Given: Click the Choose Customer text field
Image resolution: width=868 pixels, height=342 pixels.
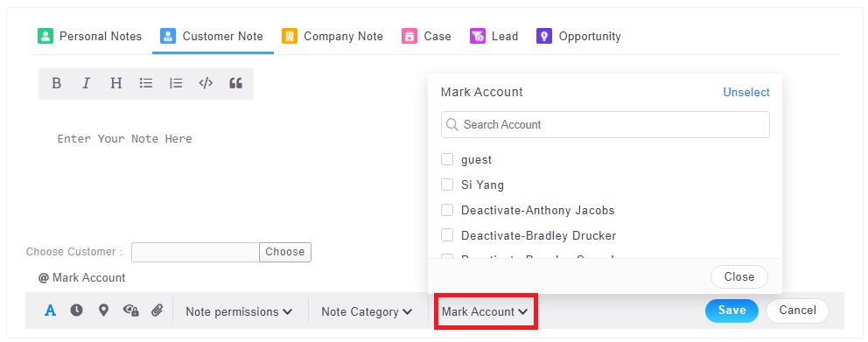Looking at the screenshot, I should (x=195, y=252).
